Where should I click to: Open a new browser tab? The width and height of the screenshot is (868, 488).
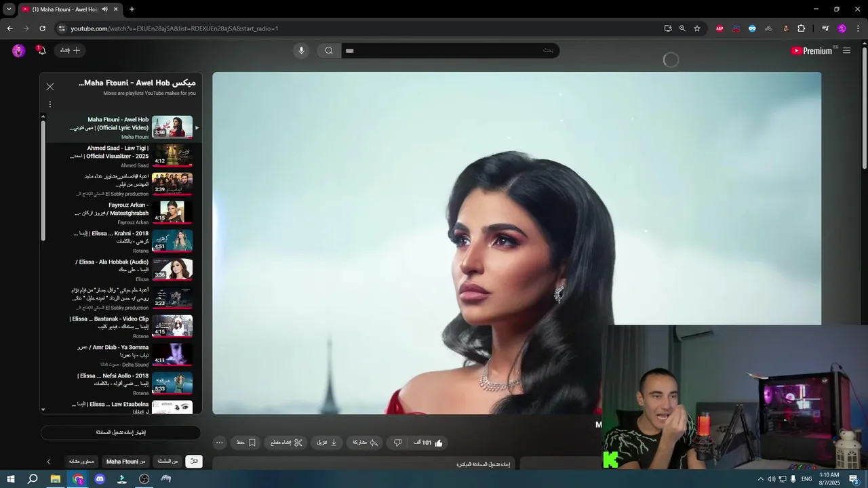coord(132,9)
